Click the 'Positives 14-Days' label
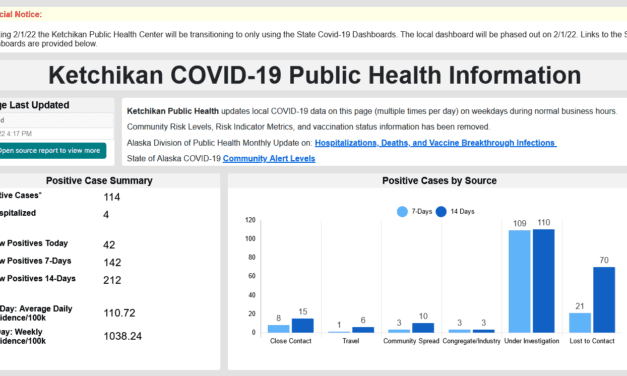 point(41,278)
